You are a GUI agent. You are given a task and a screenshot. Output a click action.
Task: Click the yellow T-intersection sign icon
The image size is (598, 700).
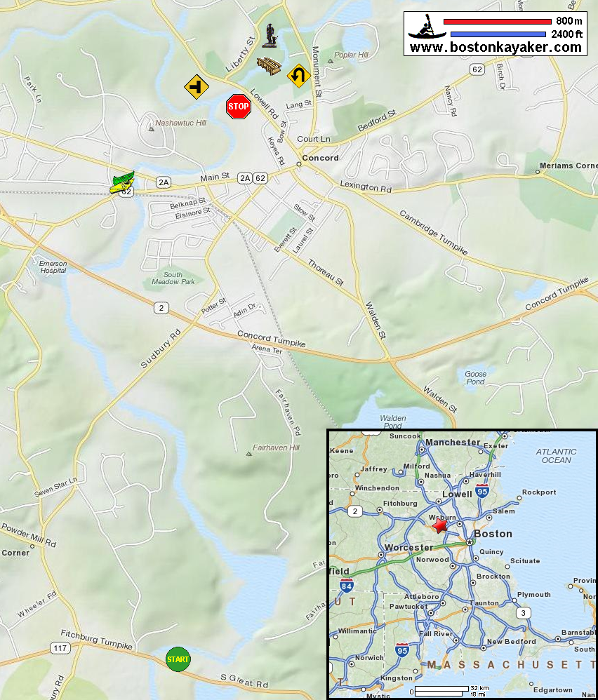coord(197,86)
